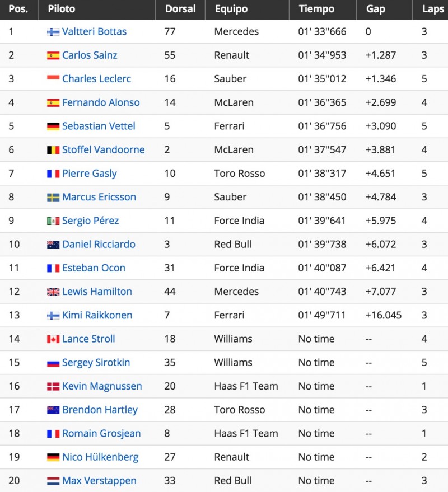Select the Nico Hülkenberg link
The height and width of the screenshot is (492, 448).
[100, 457]
